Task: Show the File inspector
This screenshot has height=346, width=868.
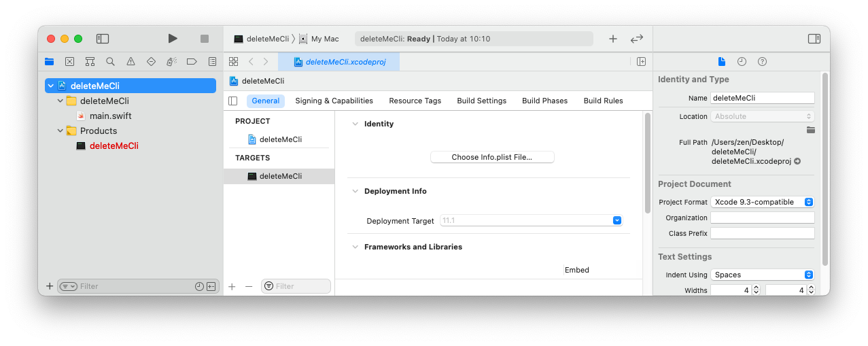Action: (722, 61)
